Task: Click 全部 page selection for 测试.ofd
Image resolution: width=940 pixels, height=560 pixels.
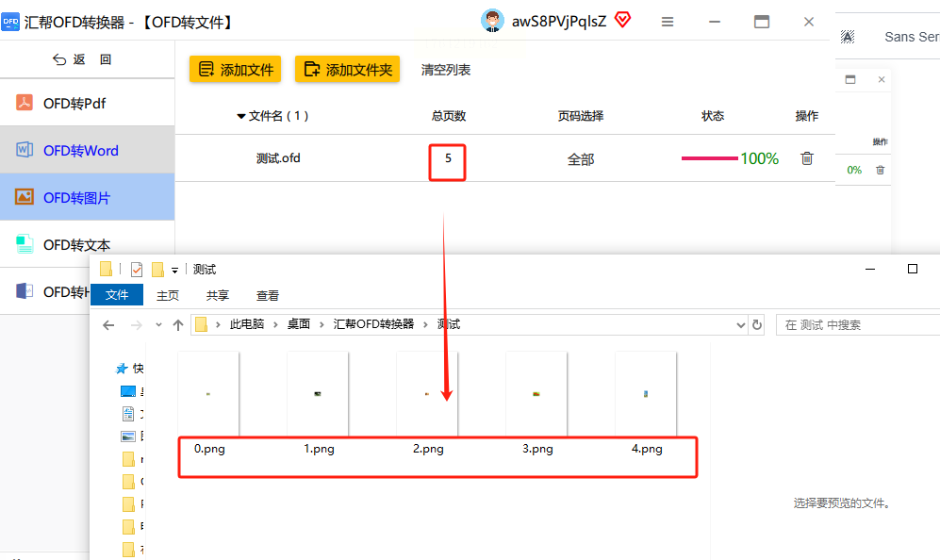Action: tap(581, 159)
